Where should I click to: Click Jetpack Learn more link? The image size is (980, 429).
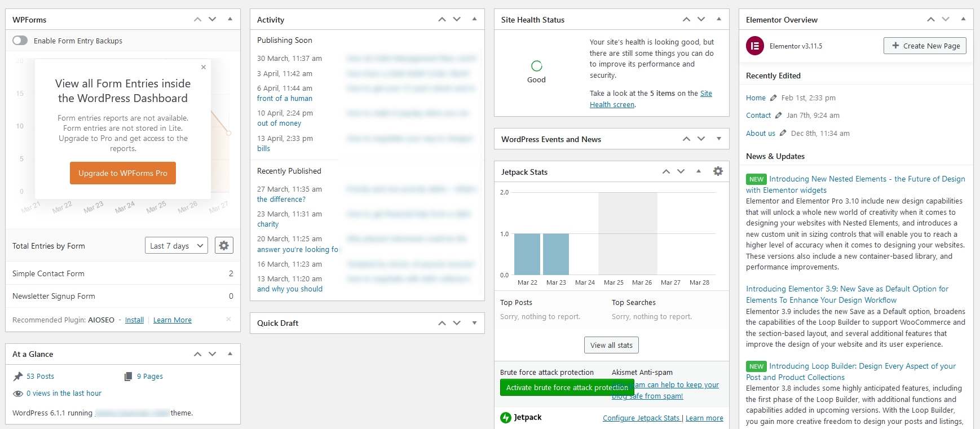[704, 418]
